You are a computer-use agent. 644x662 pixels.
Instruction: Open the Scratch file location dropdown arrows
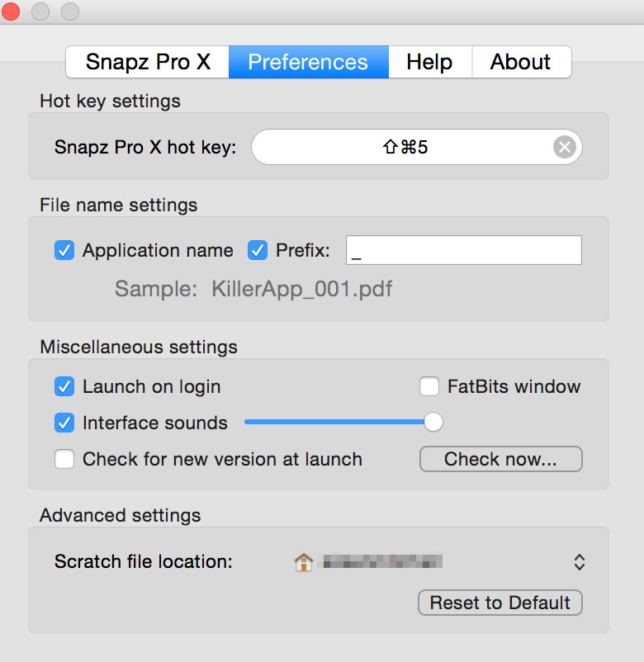[580, 562]
